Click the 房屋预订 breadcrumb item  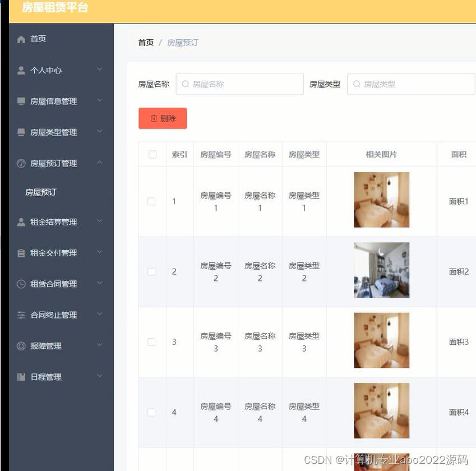point(183,43)
